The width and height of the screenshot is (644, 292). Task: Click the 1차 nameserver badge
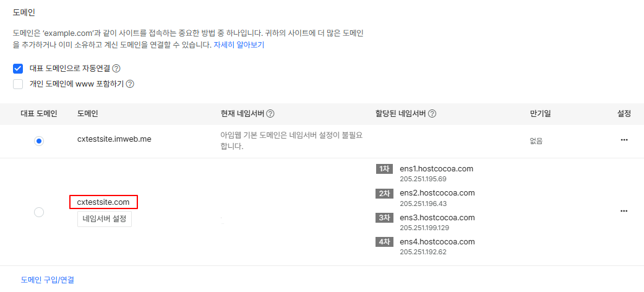(384, 169)
